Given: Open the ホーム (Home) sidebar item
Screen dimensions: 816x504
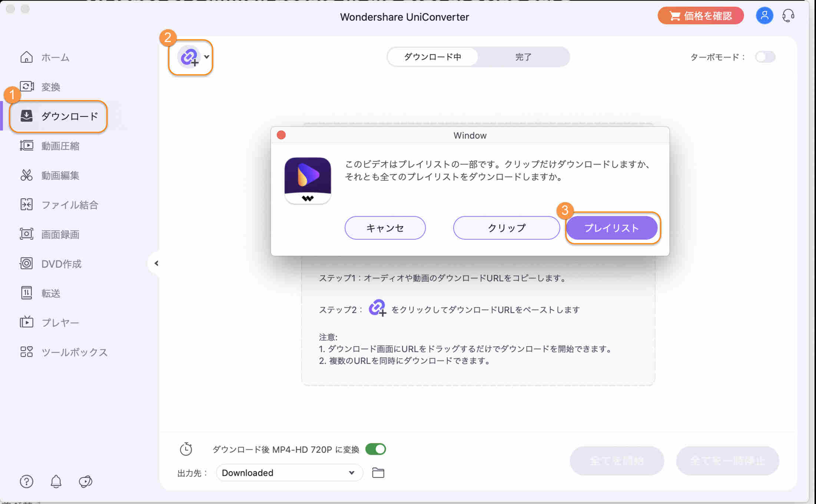Looking at the screenshot, I should tap(44, 57).
